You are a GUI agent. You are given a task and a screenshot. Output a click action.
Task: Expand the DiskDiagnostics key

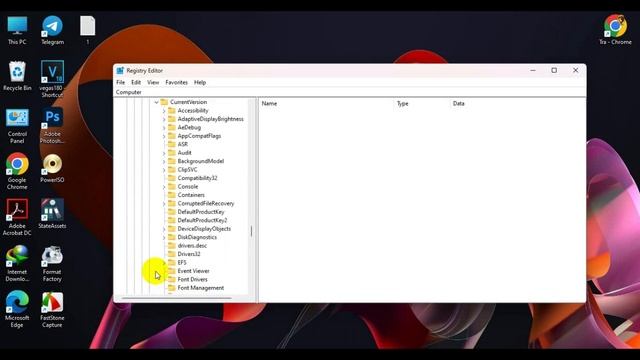click(x=164, y=238)
